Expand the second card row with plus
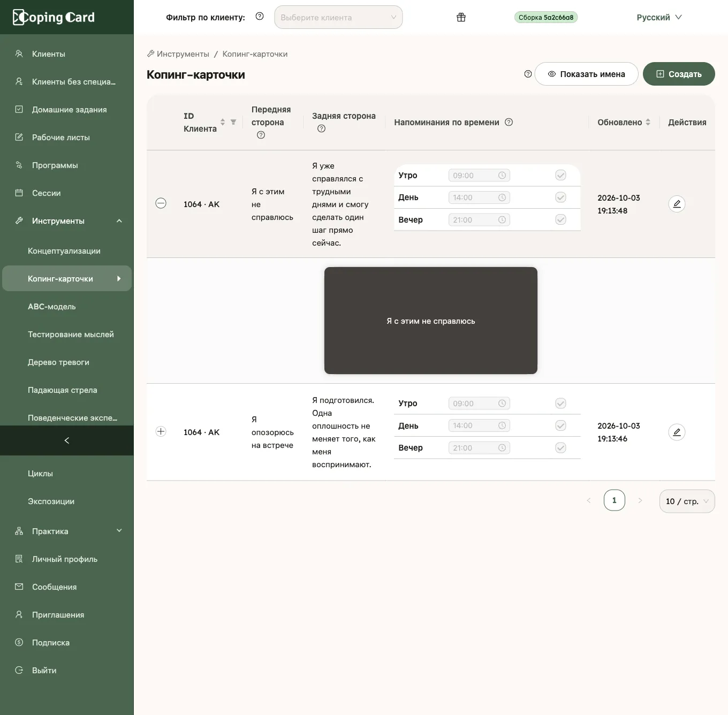 point(161,431)
